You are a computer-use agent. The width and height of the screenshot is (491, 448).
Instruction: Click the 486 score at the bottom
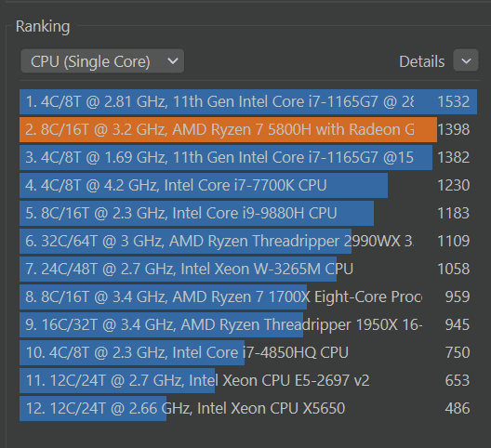(x=458, y=408)
